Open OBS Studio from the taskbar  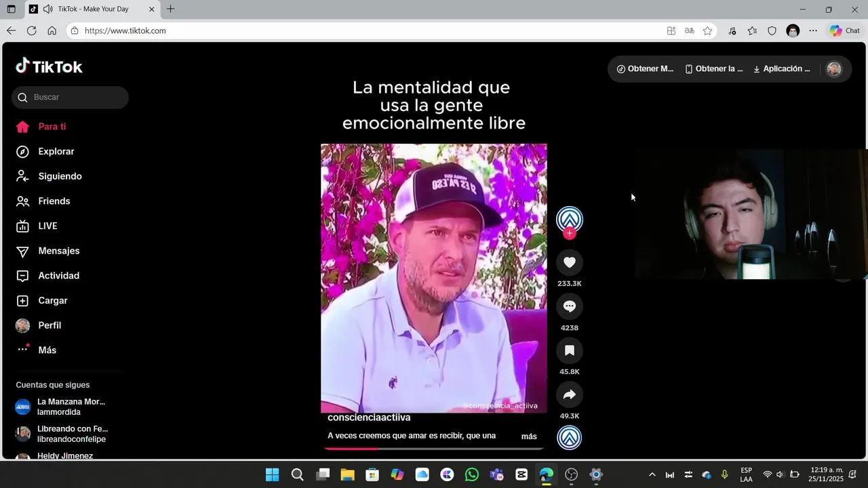point(572,474)
